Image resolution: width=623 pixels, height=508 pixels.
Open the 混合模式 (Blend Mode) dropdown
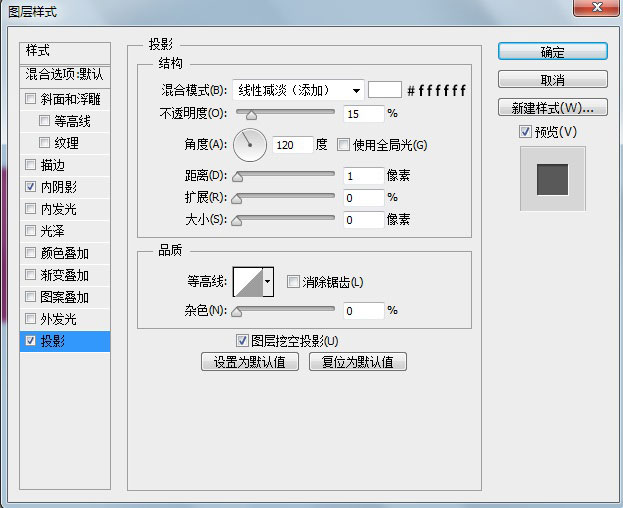click(298, 90)
